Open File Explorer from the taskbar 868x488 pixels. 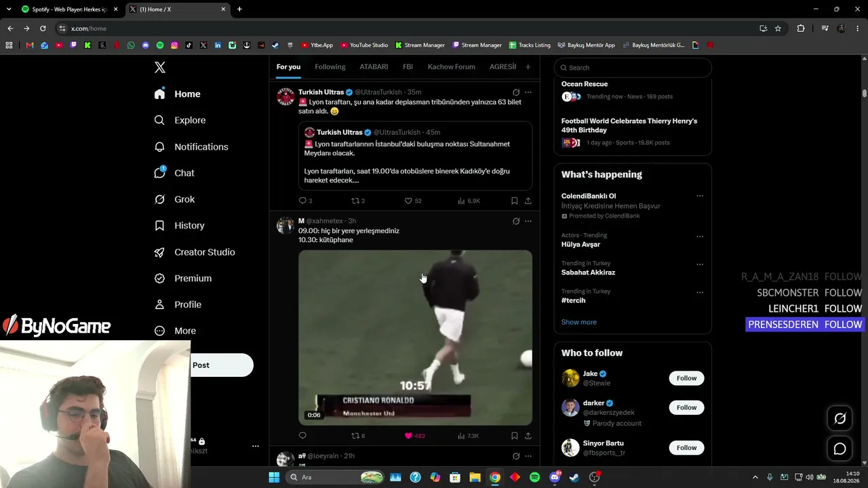[x=475, y=477]
